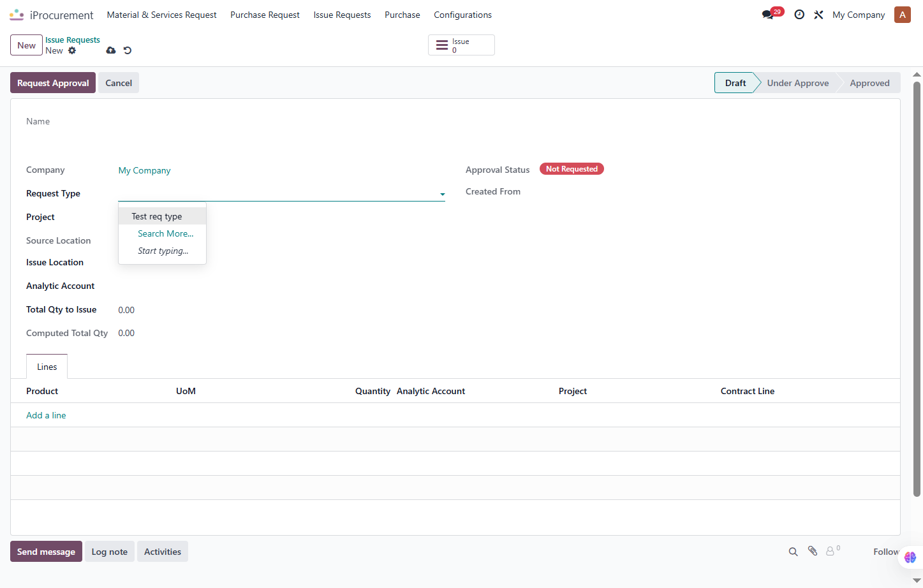Choose 'Search More...' in the dropdown

coord(165,233)
